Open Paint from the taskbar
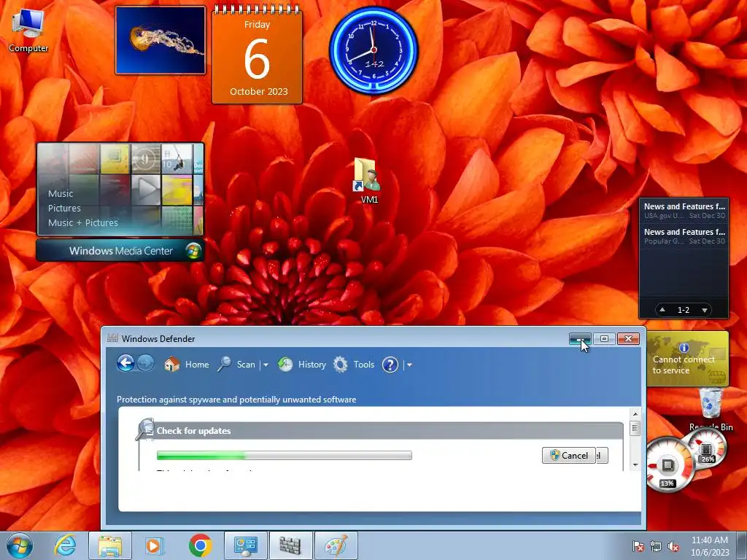Screen dimensions: 747x560 tap(336, 545)
